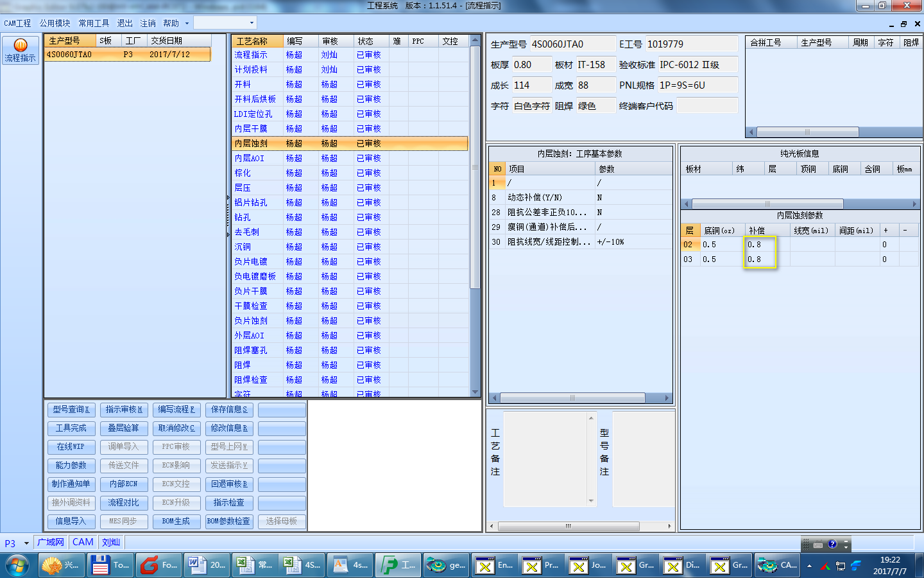Screen dimensions: 924x578
Task: Open the 帮助 menu
Action: click(171, 23)
